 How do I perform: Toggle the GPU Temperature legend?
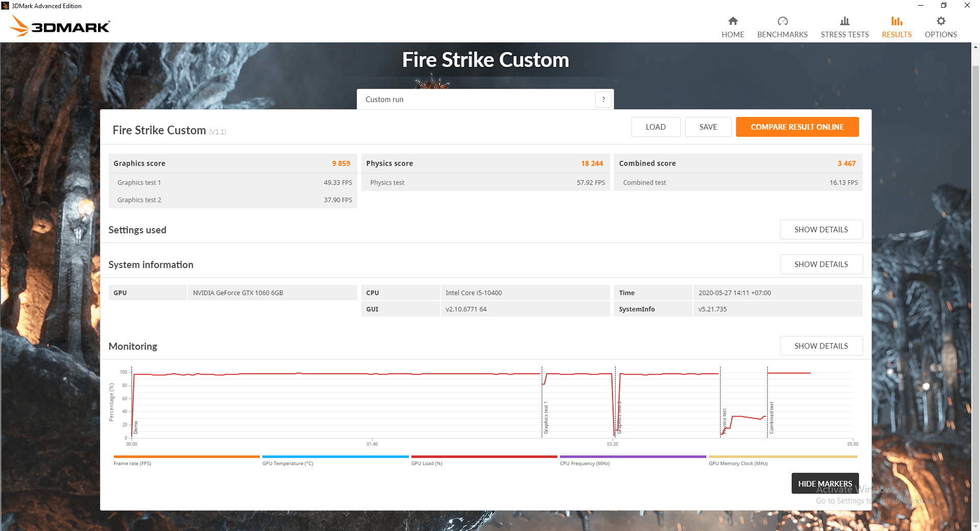tap(335, 460)
